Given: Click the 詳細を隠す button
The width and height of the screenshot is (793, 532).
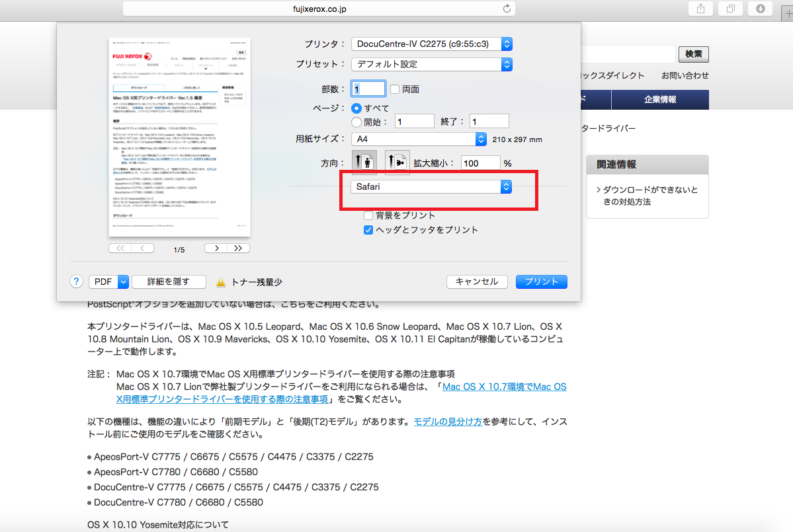Looking at the screenshot, I should [169, 282].
